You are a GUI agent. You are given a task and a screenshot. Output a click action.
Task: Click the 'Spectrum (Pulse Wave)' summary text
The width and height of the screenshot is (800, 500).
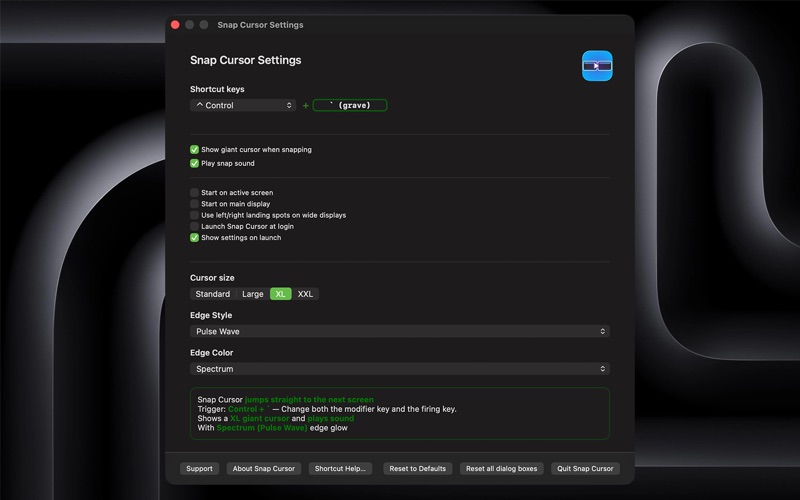[x=262, y=428]
